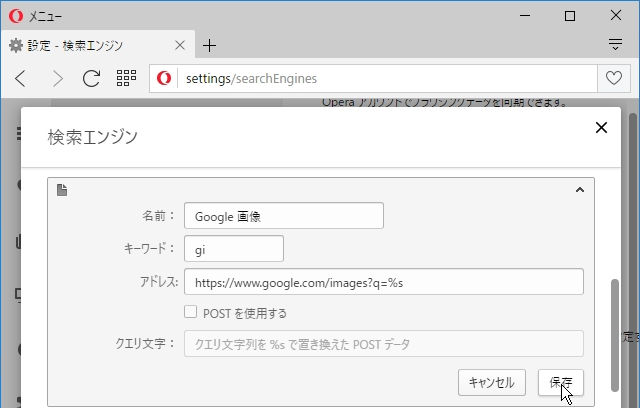
Task: Click the POST を使用する label text
Action: pyautogui.click(x=245, y=313)
